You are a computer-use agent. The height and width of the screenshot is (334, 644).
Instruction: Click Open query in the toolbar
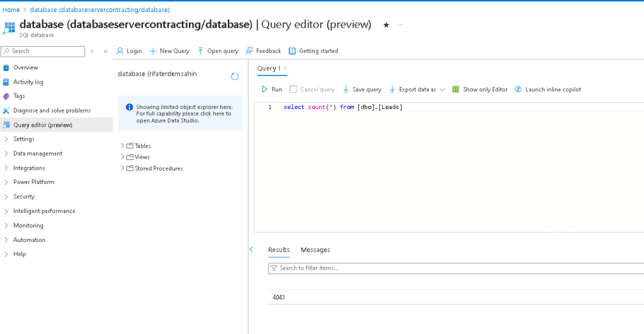tap(218, 51)
